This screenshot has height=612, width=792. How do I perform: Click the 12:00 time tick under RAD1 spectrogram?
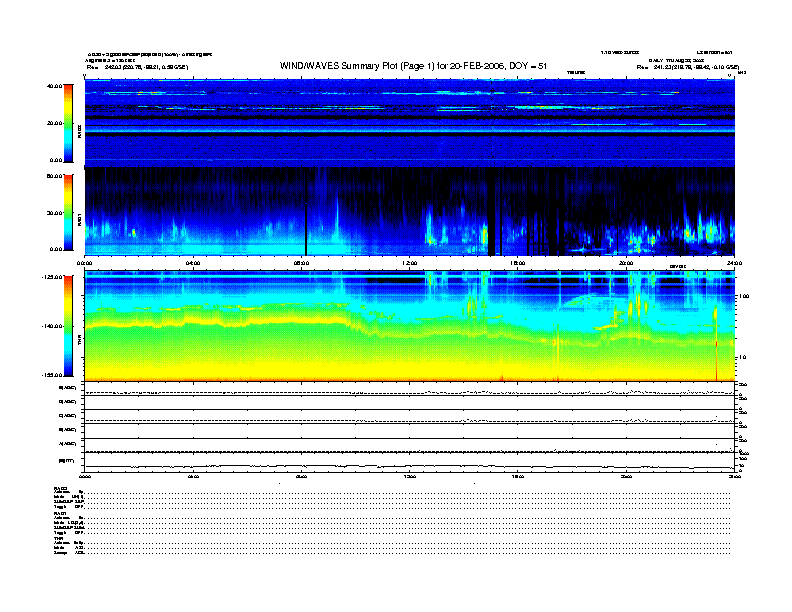click(410, 263)
